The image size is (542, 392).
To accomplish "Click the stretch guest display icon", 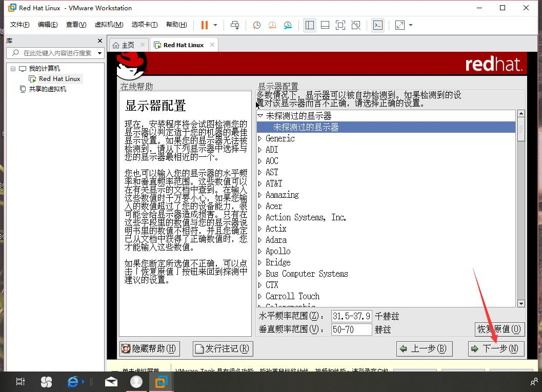I will tap(400, 25).
